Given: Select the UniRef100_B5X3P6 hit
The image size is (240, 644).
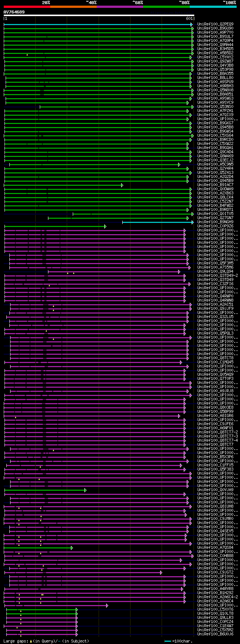Looking at the screenshot, I should coord(215,457).
